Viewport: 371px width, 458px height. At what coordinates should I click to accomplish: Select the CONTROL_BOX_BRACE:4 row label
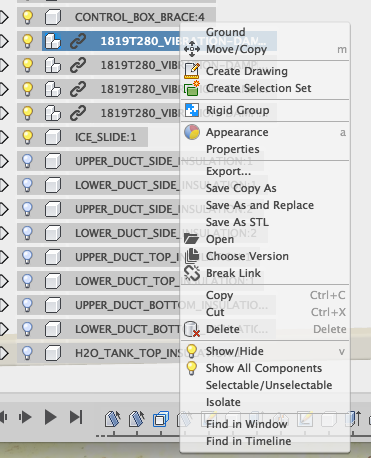click(140, 17)
